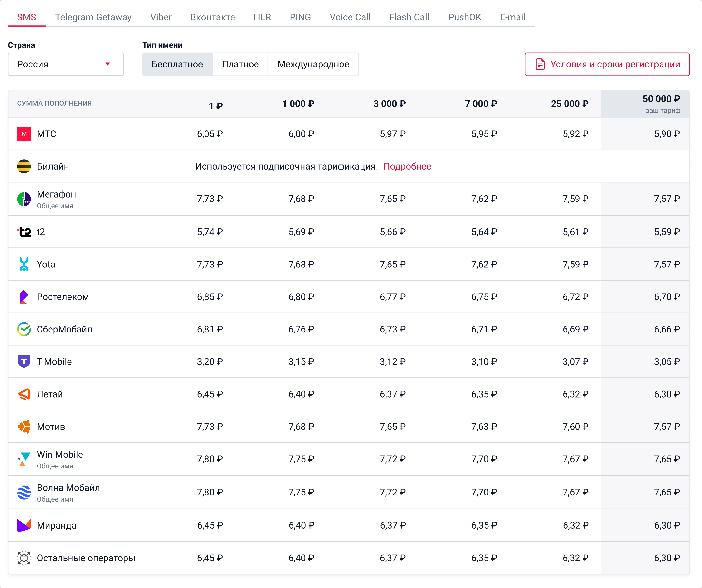Click the Летай operator name
Screen dimensions: 702x588
point(50,394)
